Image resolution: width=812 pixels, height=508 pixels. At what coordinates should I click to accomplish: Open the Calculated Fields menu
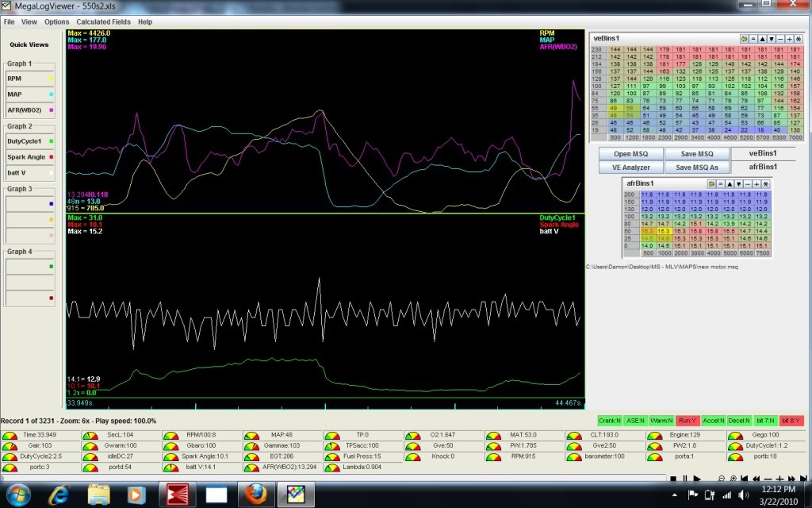(x=103, y=21)
